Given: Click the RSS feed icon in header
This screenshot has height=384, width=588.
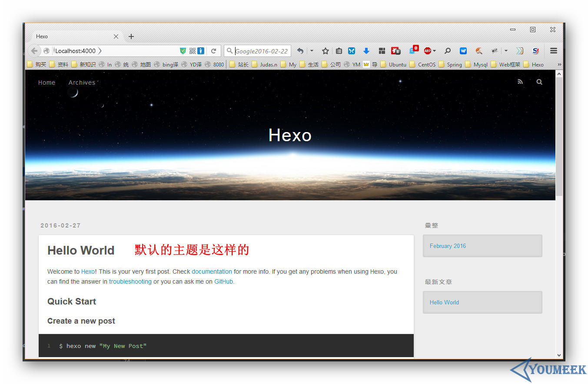Looking at the screenshot, I should pos(520,82).
